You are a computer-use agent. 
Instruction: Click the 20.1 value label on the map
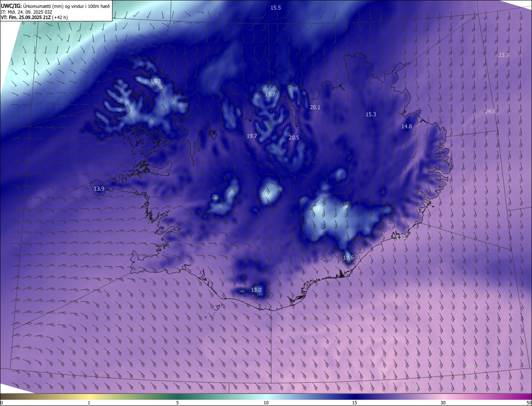click(315, 107)
